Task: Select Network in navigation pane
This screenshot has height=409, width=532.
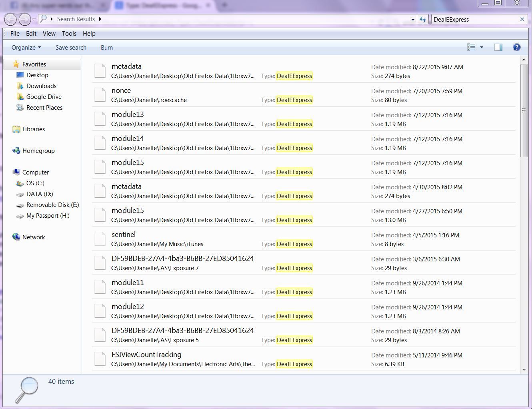Action: pyautogui.click(x=34, y=237)
